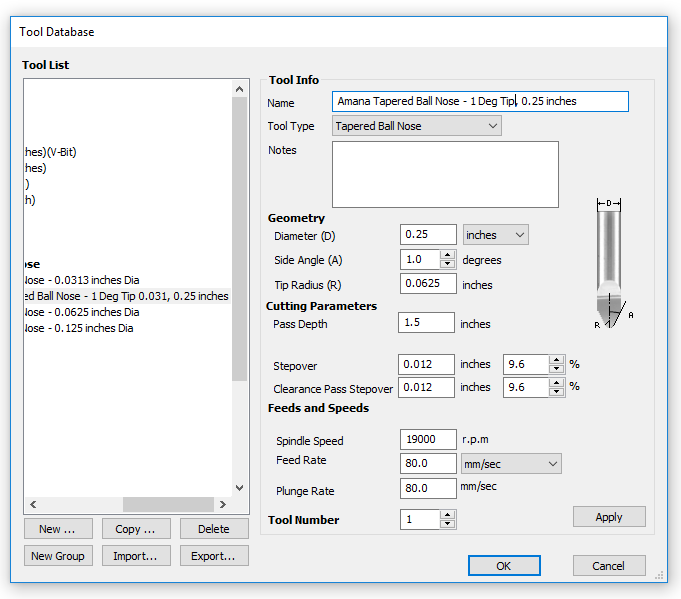Open the diameter units dropdown
Viewport: 681px width, 599px height.
tap(496, 235)
